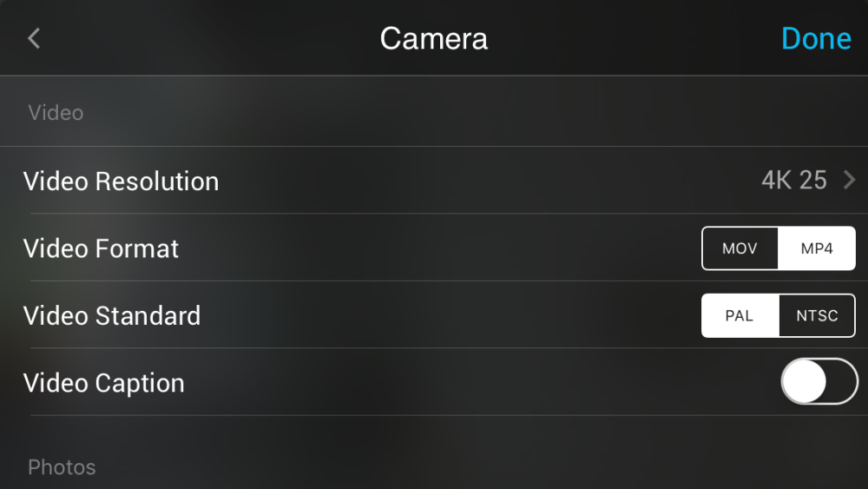
Task: Tap the Video Standard label
Action: 112,315
